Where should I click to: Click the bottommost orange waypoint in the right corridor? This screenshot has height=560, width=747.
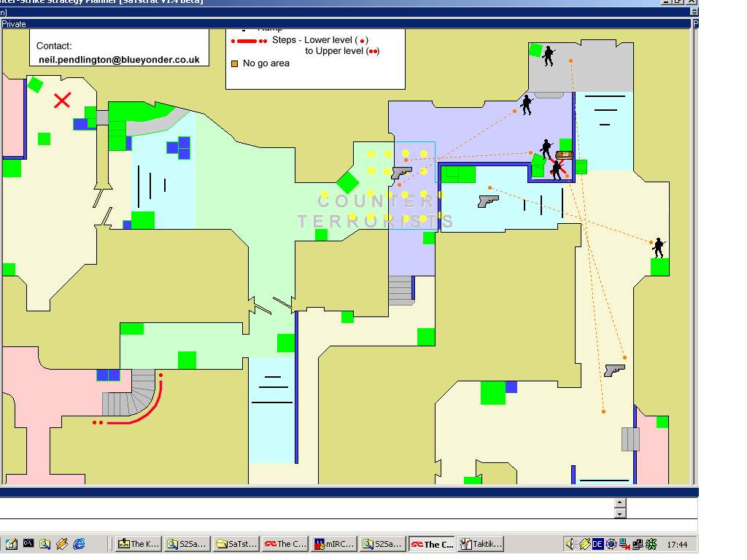[603, 411]
